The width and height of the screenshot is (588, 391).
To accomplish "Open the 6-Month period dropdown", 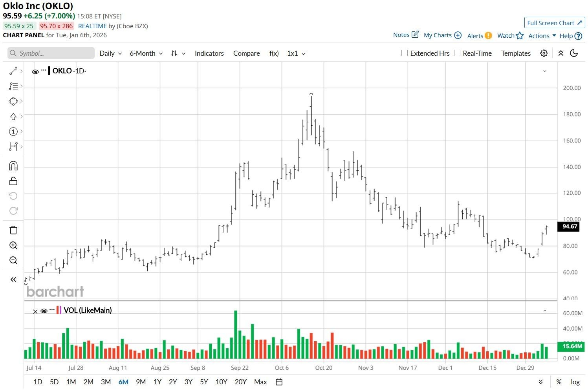I will 146,53.
